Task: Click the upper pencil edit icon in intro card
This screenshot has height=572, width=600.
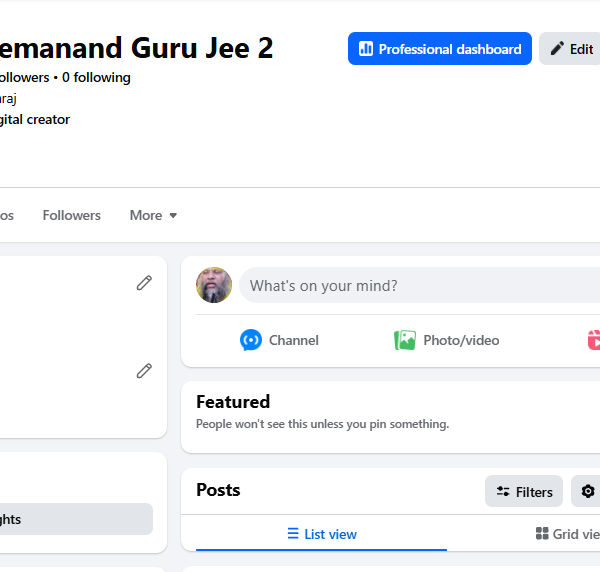Action: click(x=144, y=283)
